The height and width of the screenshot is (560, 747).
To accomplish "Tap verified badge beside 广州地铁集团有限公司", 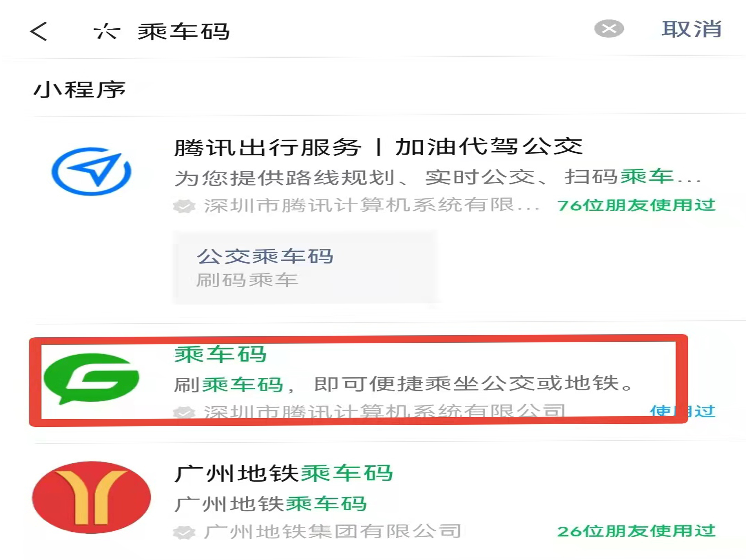I will pos(184,532).
